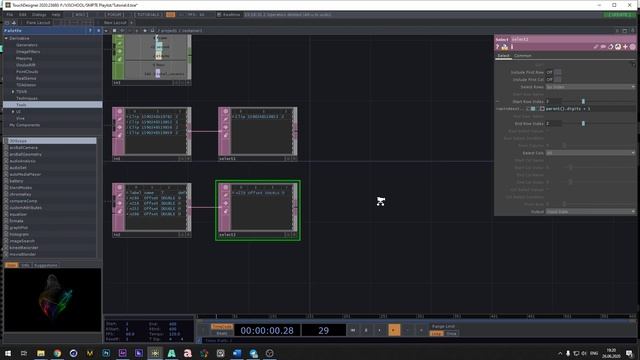Open the Windows Start menu
The height and width of the screenshot is (360, 640).
8,353
